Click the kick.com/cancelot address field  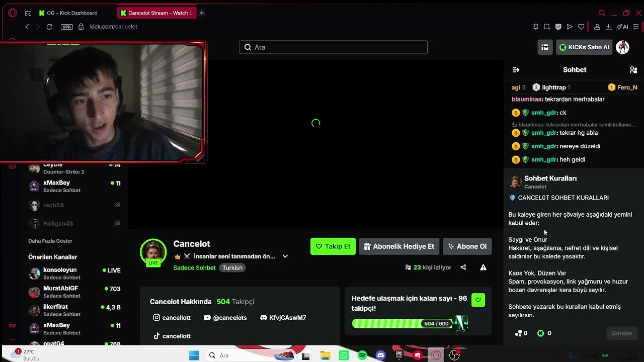(114, 27)
